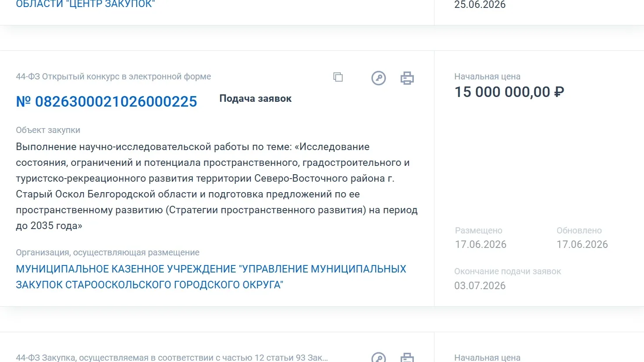644x362 pixels.
Task: Click the deadline date "03.07.2026"
Action: point(480,286)
